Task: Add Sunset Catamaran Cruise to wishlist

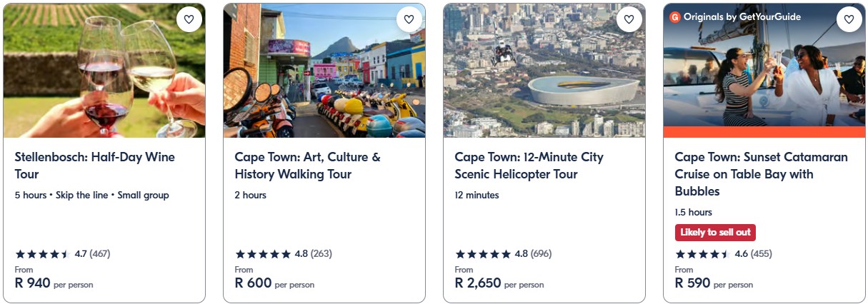Action: click(x=849, y=20)
